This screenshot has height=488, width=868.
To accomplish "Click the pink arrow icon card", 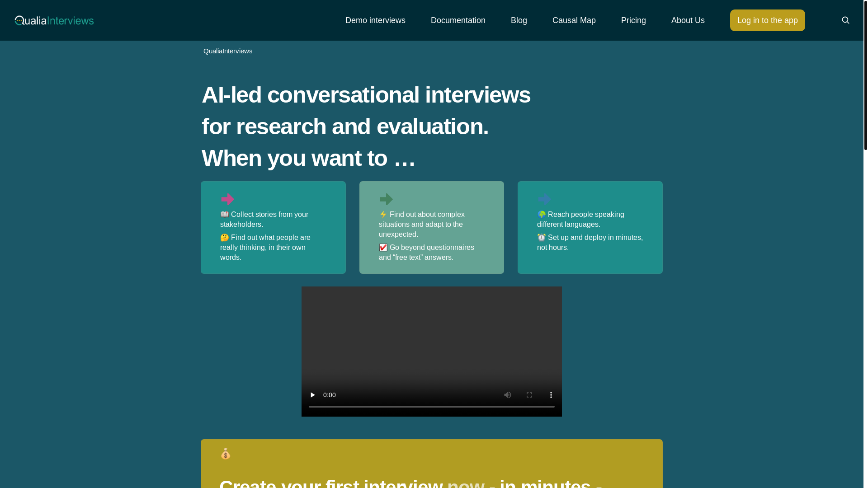I will tap(273, 227).
